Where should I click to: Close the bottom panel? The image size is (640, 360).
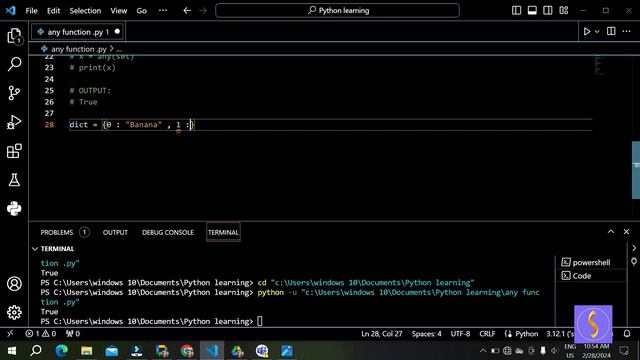tap(627, 231)
